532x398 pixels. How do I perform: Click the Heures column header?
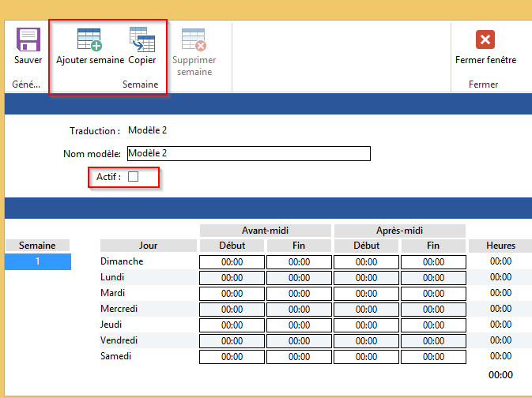(500, 246)
